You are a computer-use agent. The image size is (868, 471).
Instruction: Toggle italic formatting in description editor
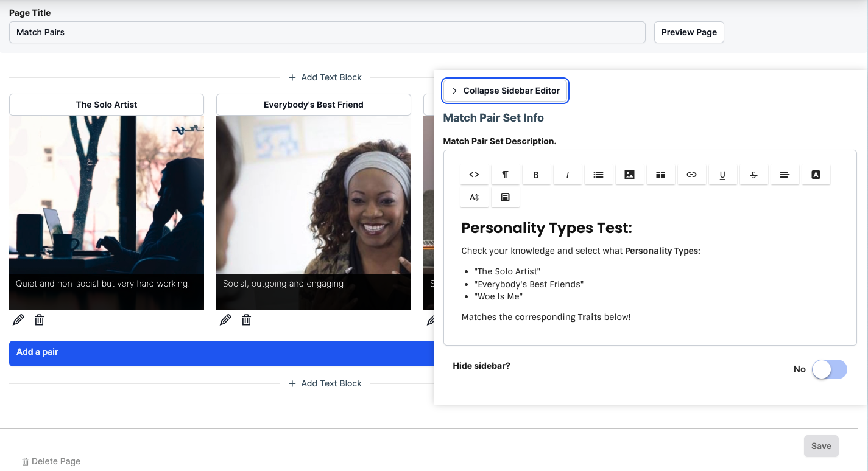click(x=567, y=175)
